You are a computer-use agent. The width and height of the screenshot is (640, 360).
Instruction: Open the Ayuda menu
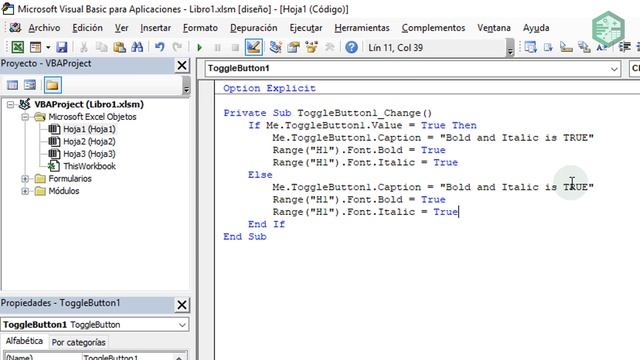[536, 28]
